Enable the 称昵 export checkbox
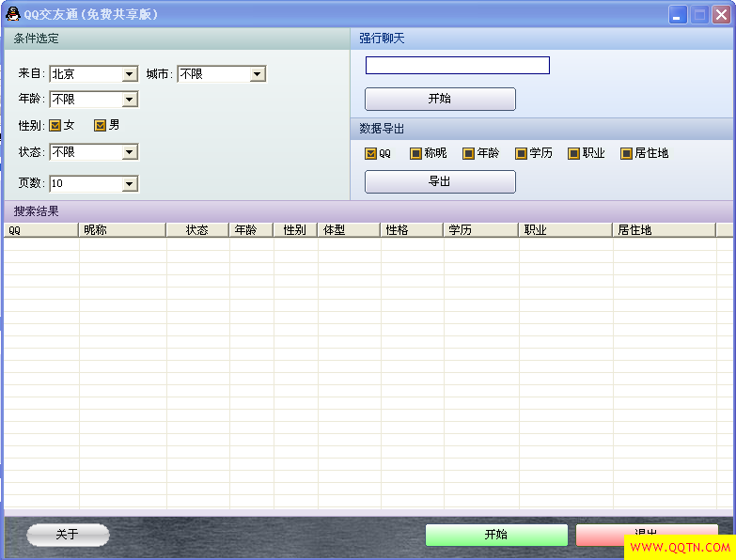 point(416,153)
